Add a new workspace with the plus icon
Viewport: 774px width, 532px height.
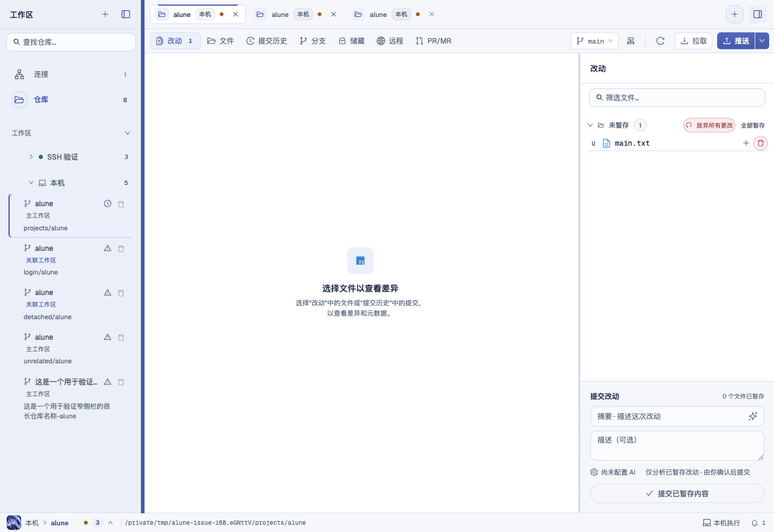[105, 14]
